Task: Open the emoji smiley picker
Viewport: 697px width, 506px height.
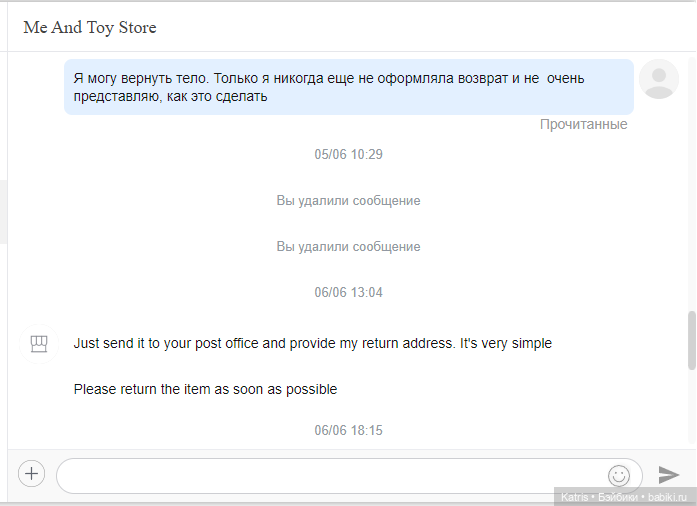Action: tap(619, 475)
